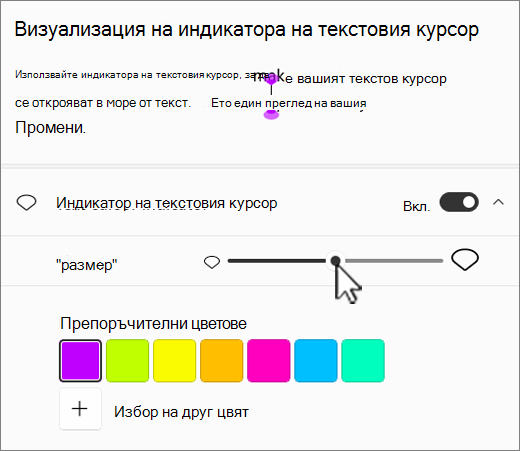This screenshot has height=451, width=520.
Task: Click the plus button to choose another color
Action: (x=80, y=409)
